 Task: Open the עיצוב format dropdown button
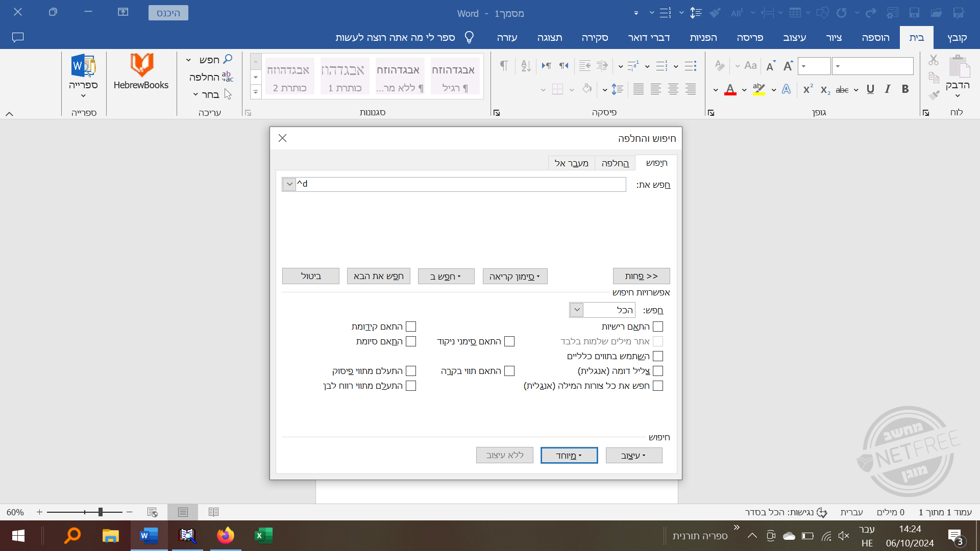[634, 456]
